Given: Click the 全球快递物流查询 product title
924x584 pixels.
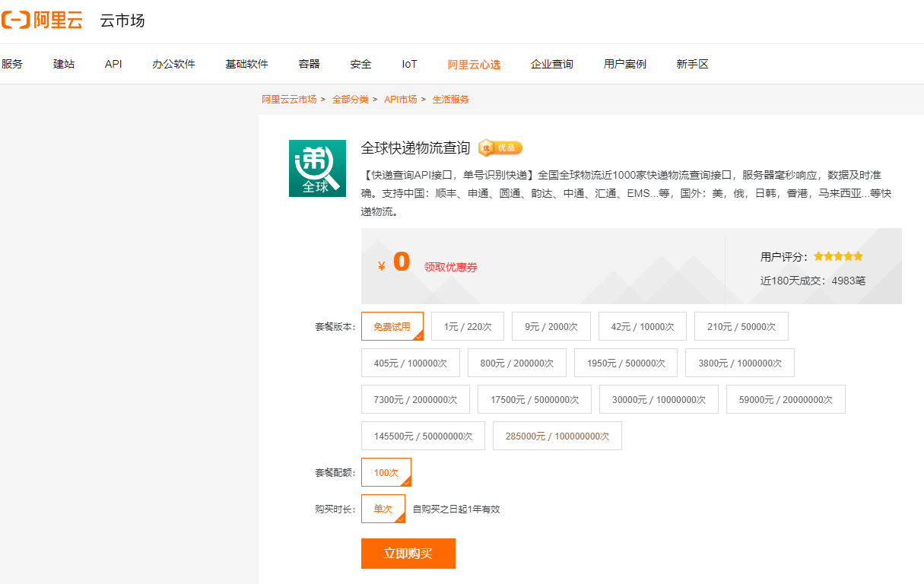Looking at the screenshot, I should [416, 148].
